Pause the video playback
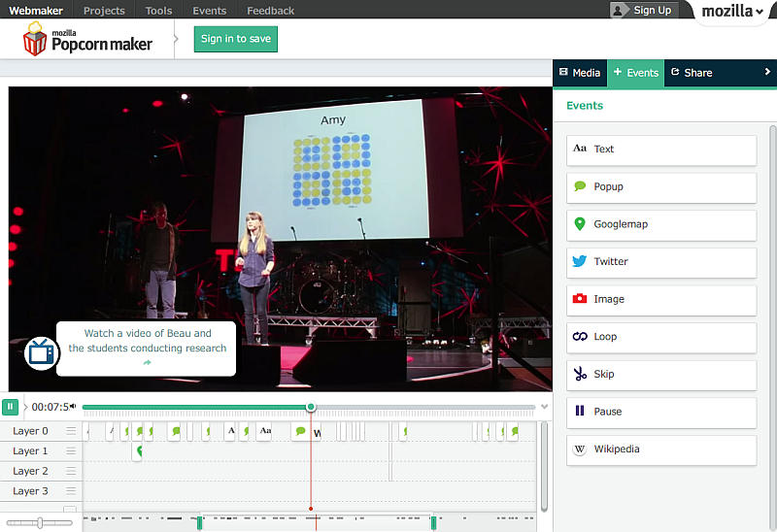The width and height of the screenshot is (777, 532). pos(10,407)
